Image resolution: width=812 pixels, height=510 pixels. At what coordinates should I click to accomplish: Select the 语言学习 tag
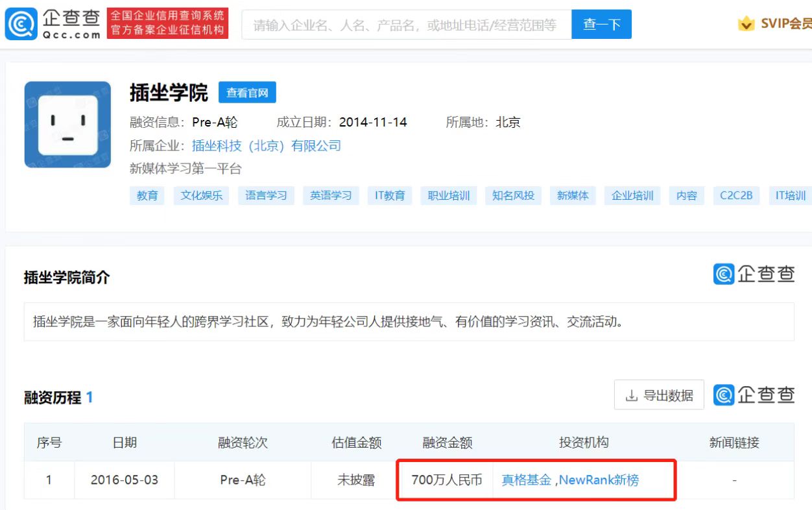point(266,195)
